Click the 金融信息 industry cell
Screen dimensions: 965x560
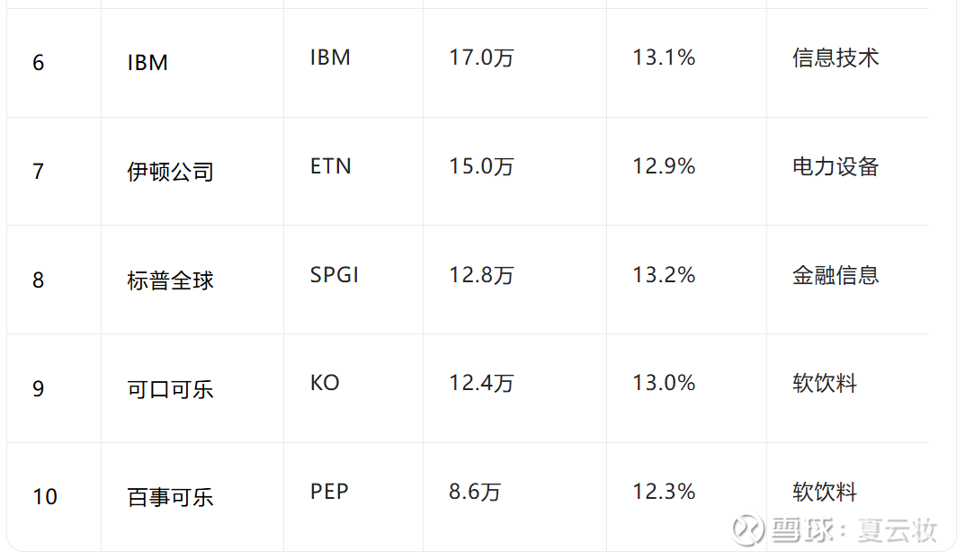point(835,275)
